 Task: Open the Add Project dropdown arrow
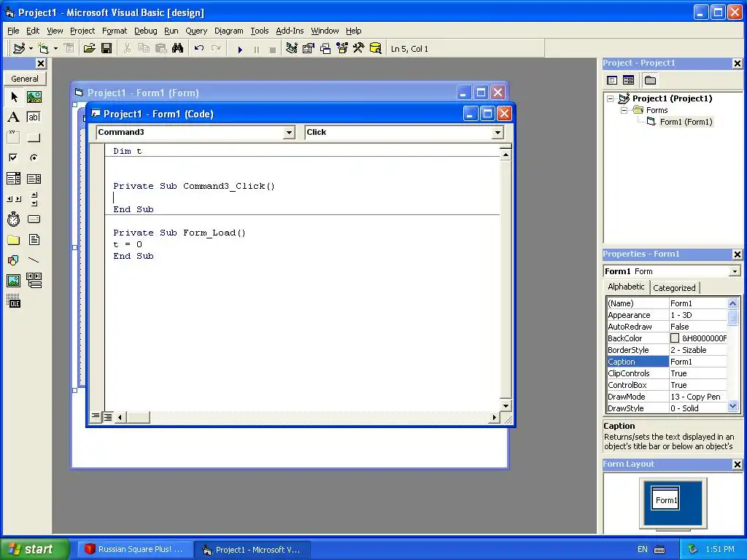pos(31,49)
